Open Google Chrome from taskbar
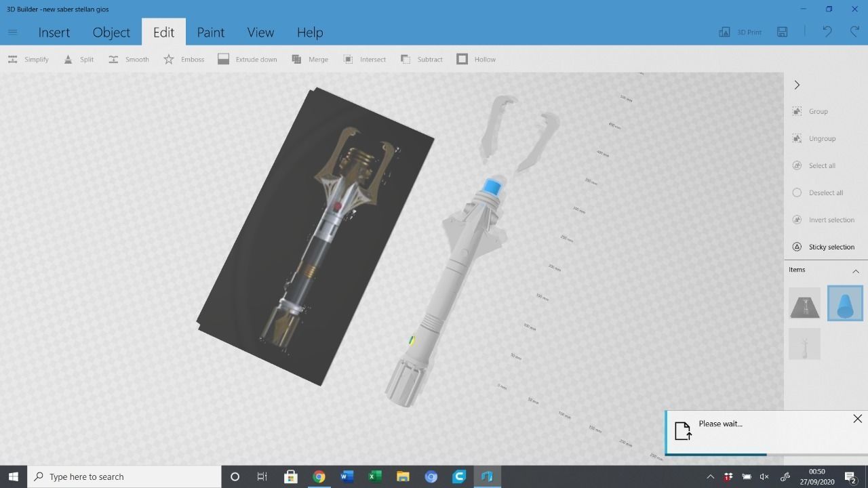This screenshot has width=868, height=488. [x=319, y=476]
